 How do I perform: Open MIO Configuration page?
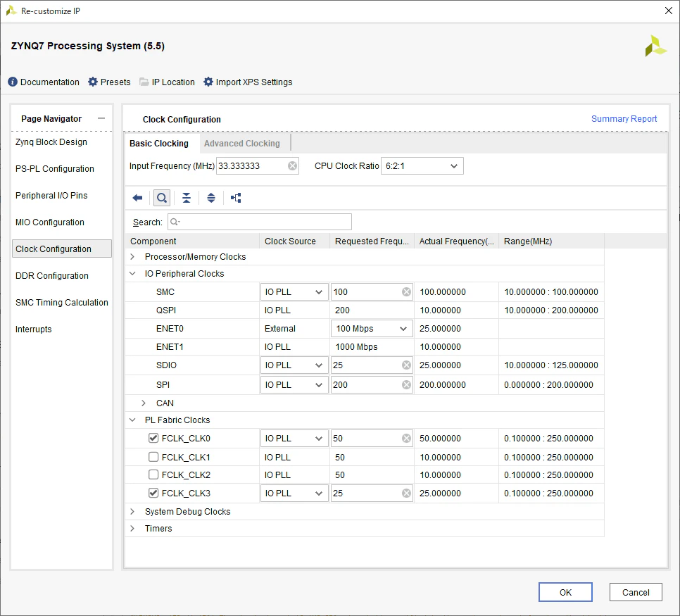point(50,222)
